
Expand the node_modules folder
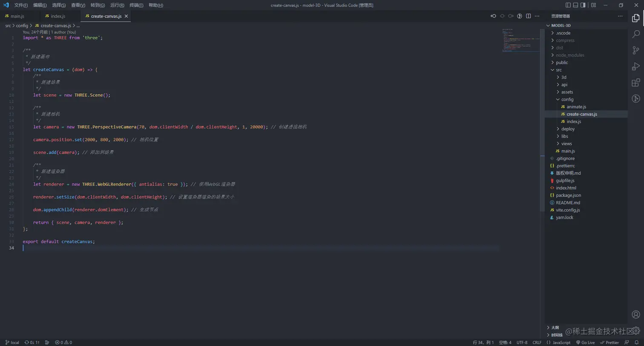tap(586, 55)
